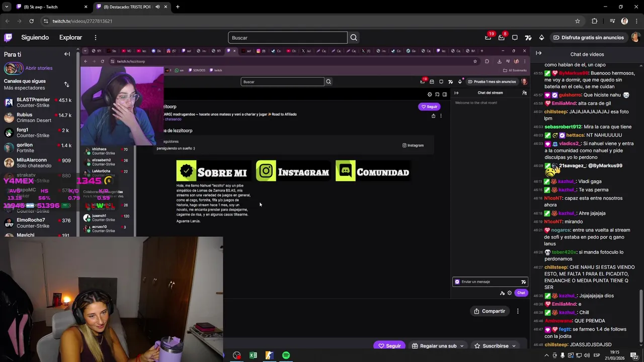Open the Explorar page
The height and width of the screenshot is (362, 644).
(x=70, y=37)
